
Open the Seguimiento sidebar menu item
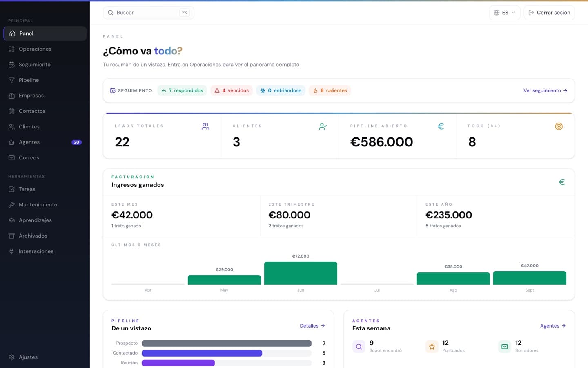point(45,65)
